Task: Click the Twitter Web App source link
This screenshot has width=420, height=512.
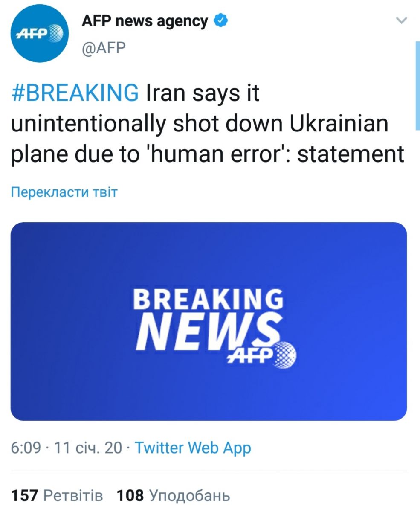Action: (x=193, y=448)
